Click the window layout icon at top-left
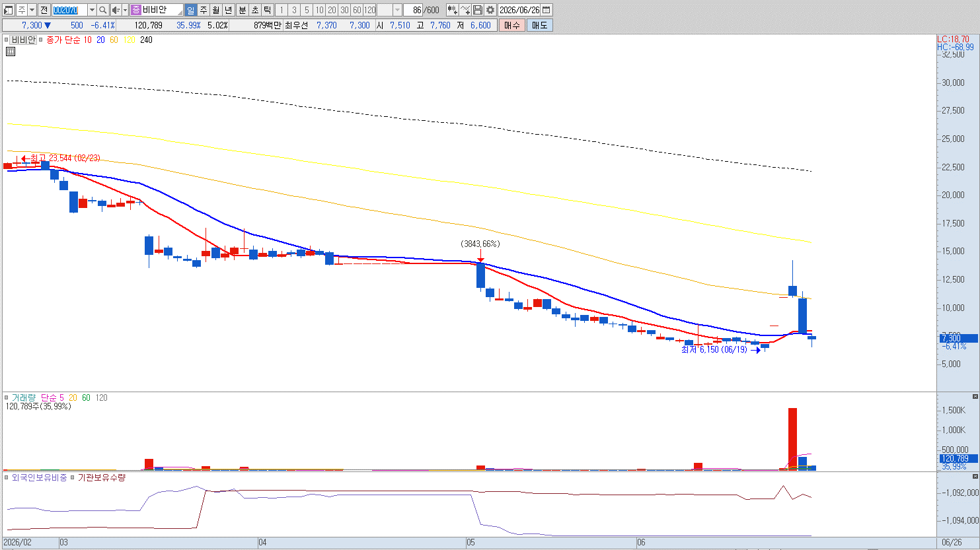The height and width of the screenshot is (550, 980). (9, 10)
